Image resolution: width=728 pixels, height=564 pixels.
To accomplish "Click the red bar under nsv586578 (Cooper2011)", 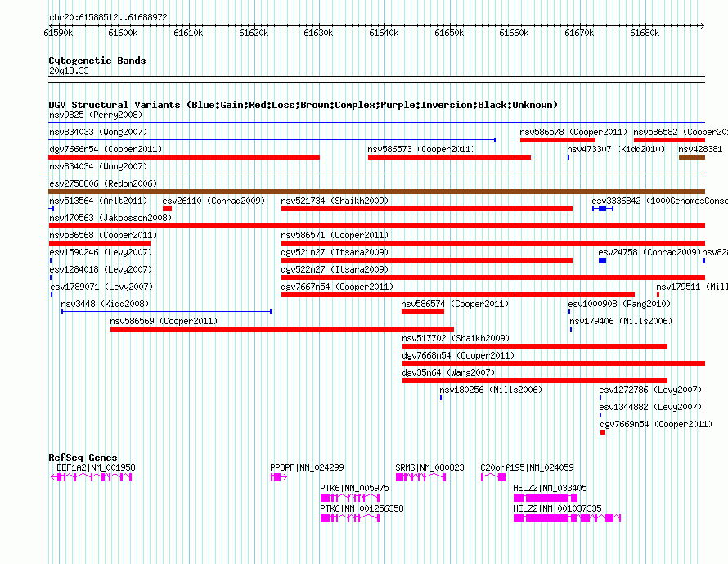I will click(x=558, y=140).
